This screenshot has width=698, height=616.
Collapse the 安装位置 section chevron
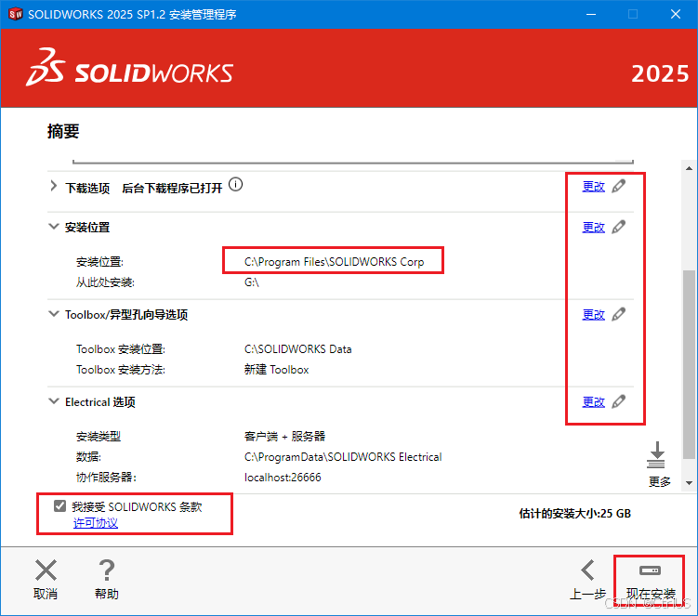pos(53,227)
